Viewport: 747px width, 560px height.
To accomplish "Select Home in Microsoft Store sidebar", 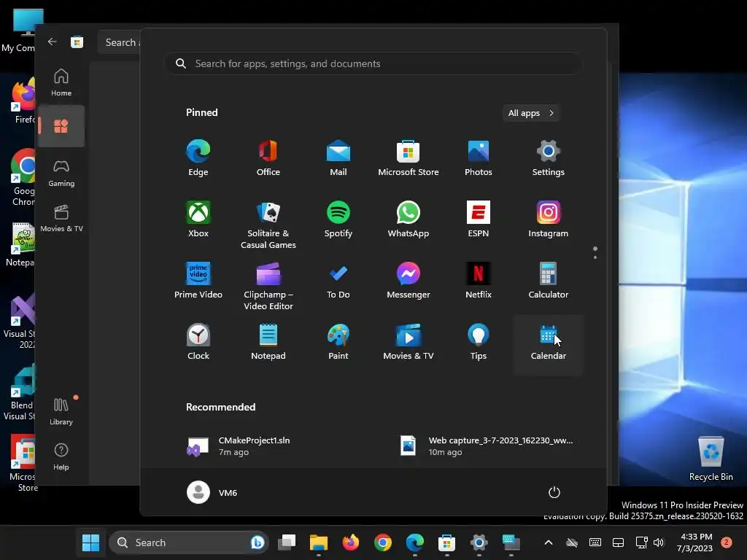I will pyautogui.click(x=61, y=82).
